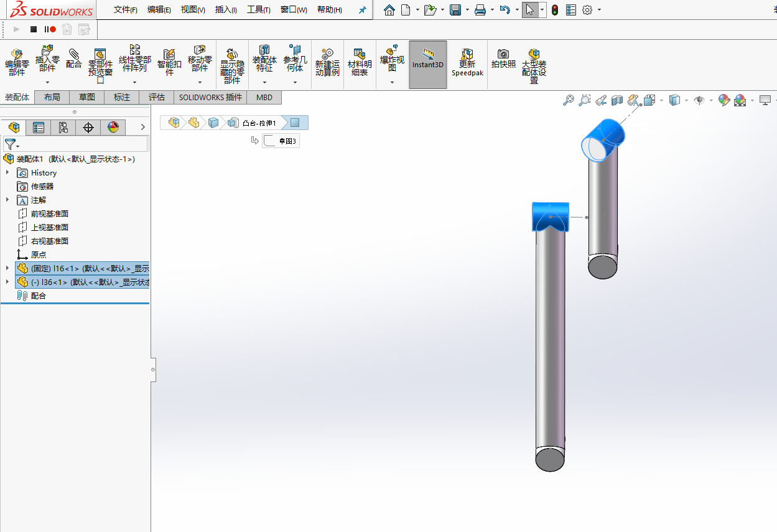This screenshot has height=532, width=777.
Task: Click the zoom to fit icon
Action: [x=569, y=100]
